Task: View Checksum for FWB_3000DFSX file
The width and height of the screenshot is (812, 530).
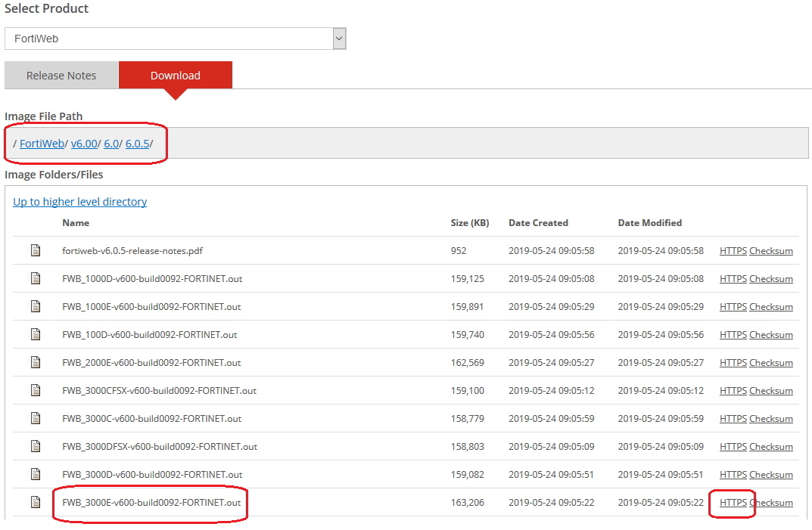Action: [x=771, y=447]
